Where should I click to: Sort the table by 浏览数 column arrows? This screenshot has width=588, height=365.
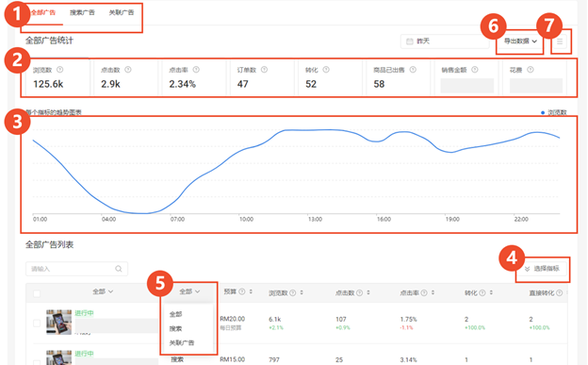(x=302, y=292)
